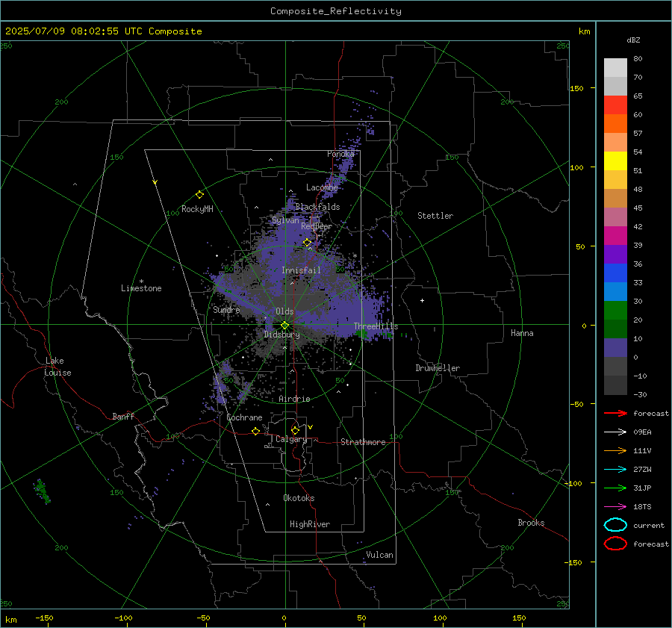Click the Sundre city label
The image size is (672, 628).
pos(226,309)
